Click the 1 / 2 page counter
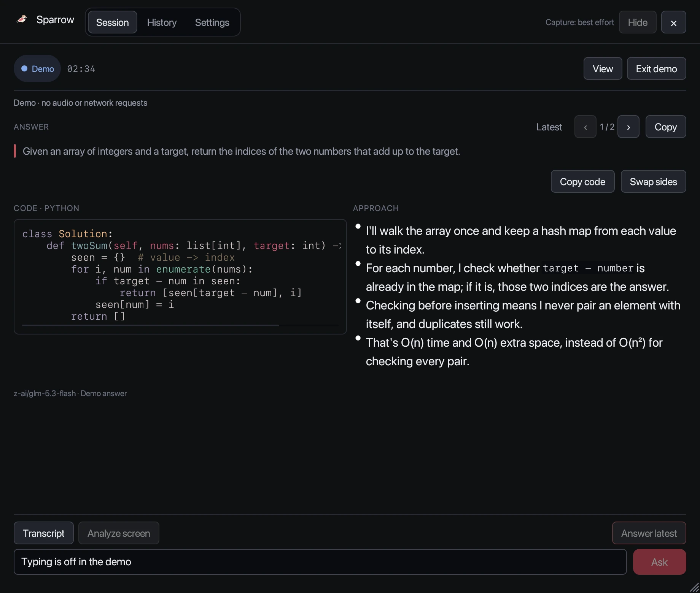Screen dimensions: 700x593 click(607, 127)
